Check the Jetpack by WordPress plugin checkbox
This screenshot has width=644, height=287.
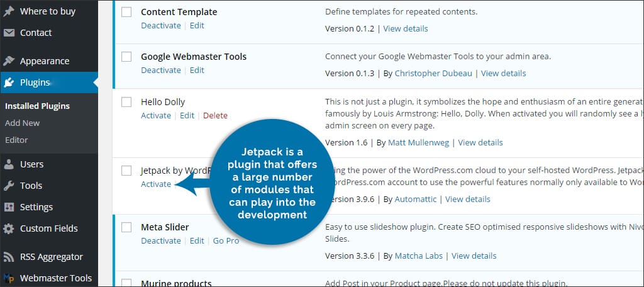(126, 170)
